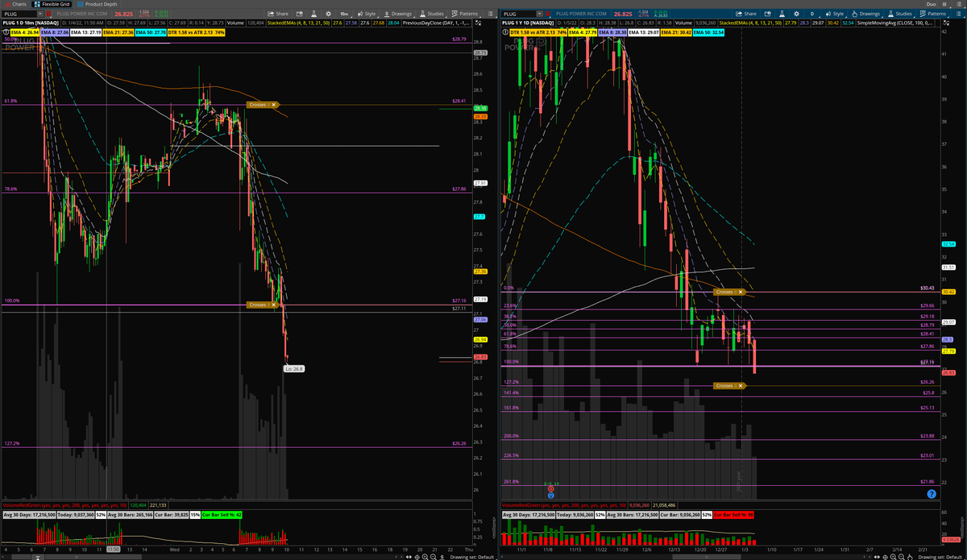Open the flask icon on the 10m chart toolbar
The image size is (967, 560).
tap(314, 14)
